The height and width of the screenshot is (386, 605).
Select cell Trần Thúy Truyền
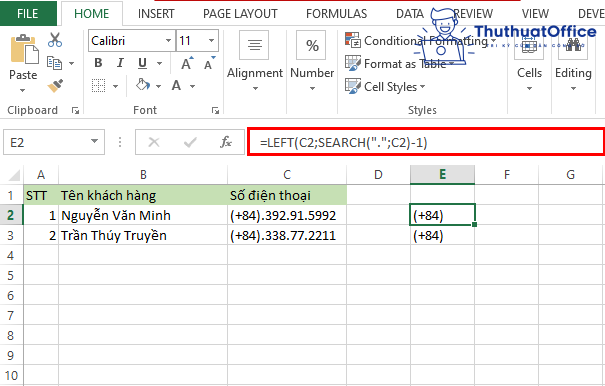[x=143, y=235]
